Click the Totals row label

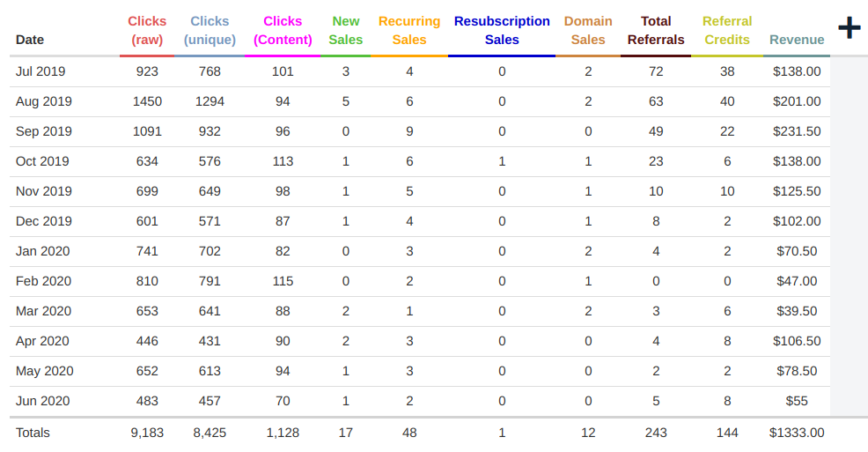coord(33,433)
